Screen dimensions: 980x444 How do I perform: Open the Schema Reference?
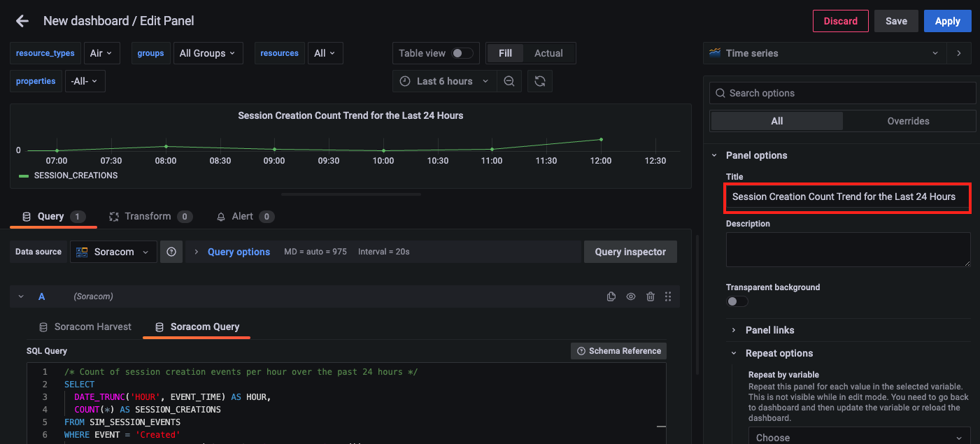coord(618,350)
